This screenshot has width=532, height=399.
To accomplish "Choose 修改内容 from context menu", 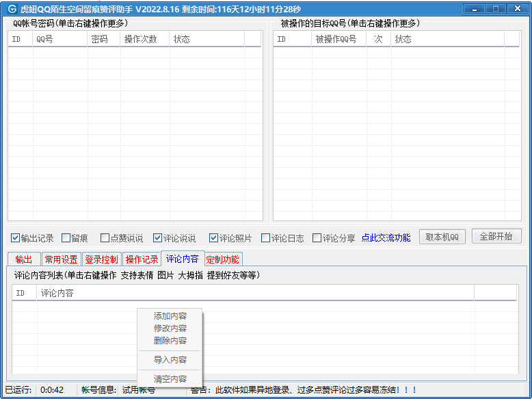I will click(170, 329).
